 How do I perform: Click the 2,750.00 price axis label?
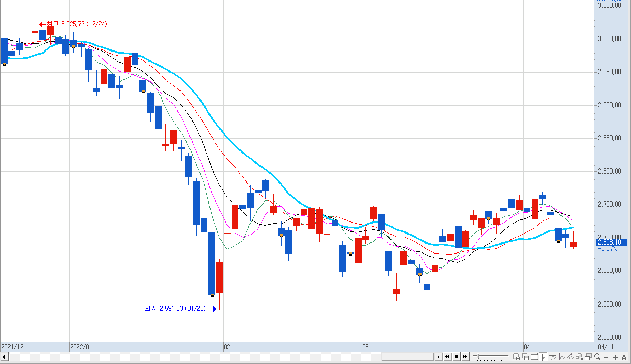609,204
